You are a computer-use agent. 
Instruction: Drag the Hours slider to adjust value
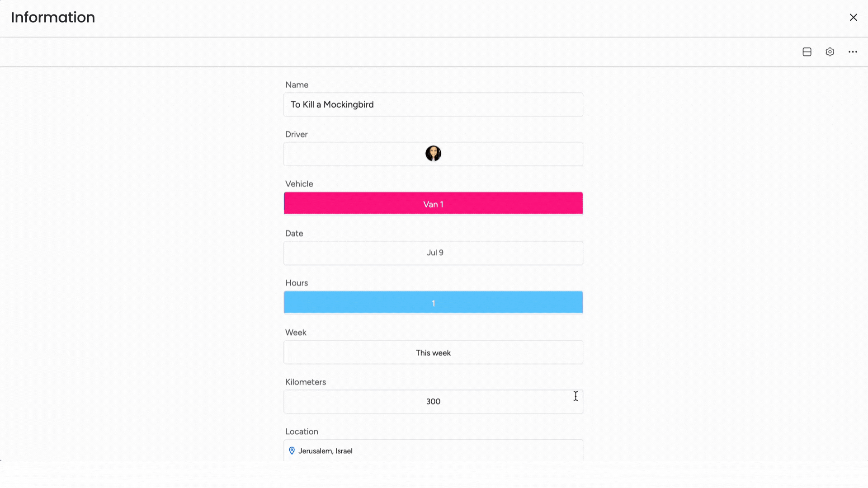434,302
